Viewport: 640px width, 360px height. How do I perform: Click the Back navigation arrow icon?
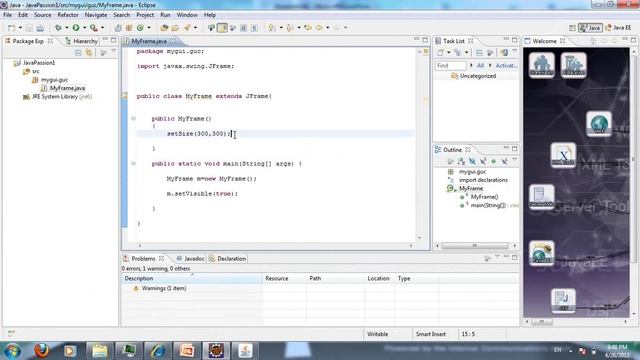[319, 28]
